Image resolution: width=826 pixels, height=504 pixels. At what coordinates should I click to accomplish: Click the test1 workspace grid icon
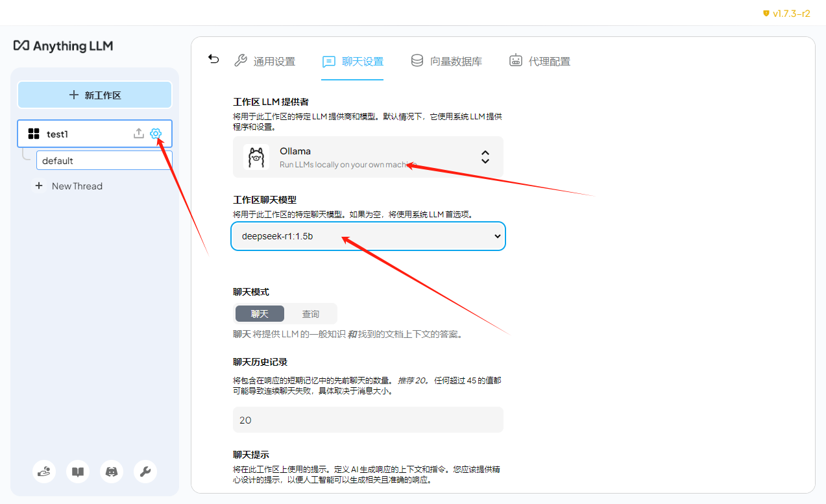(34, 134)
